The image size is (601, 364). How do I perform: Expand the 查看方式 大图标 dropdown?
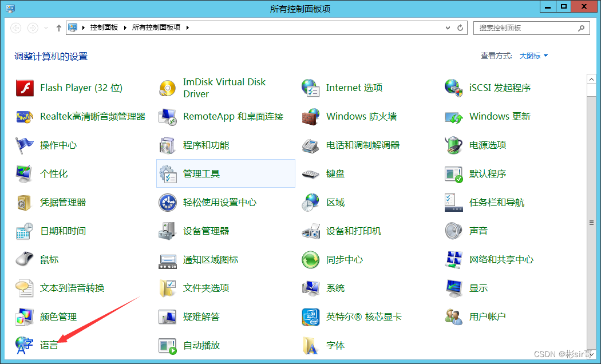coord(534,56)
